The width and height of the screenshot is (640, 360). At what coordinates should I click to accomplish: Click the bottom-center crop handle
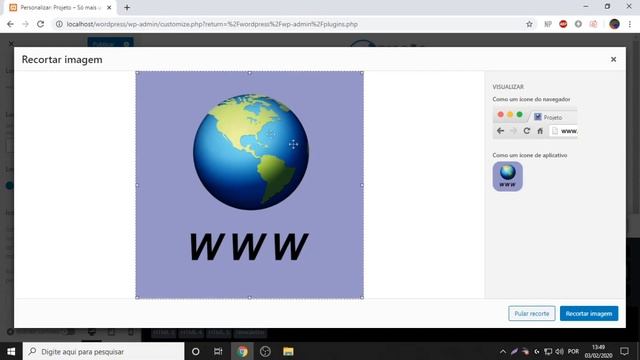pyautogui.click(x=250, y=298)
